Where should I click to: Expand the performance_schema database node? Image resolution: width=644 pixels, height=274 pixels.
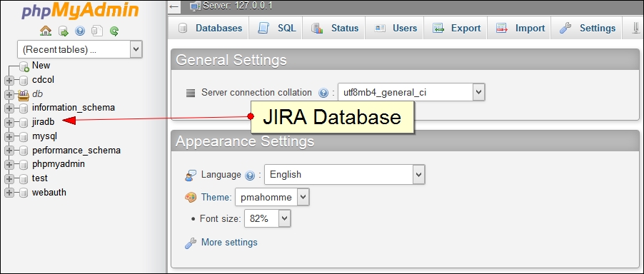pos(9,151)
